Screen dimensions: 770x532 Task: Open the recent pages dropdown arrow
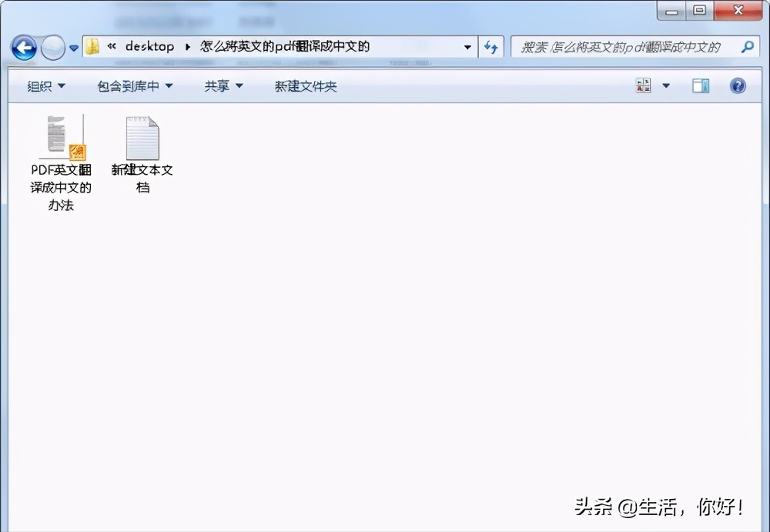[x=74, y=48]
